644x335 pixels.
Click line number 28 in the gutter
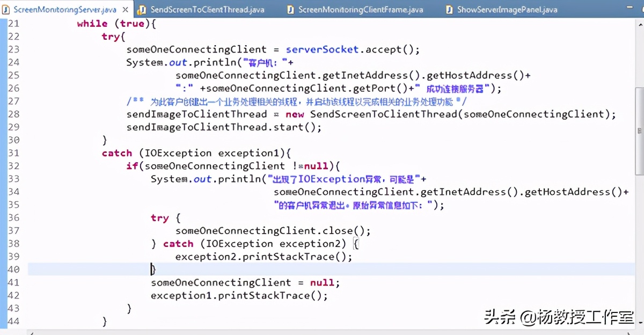[13, 114]
